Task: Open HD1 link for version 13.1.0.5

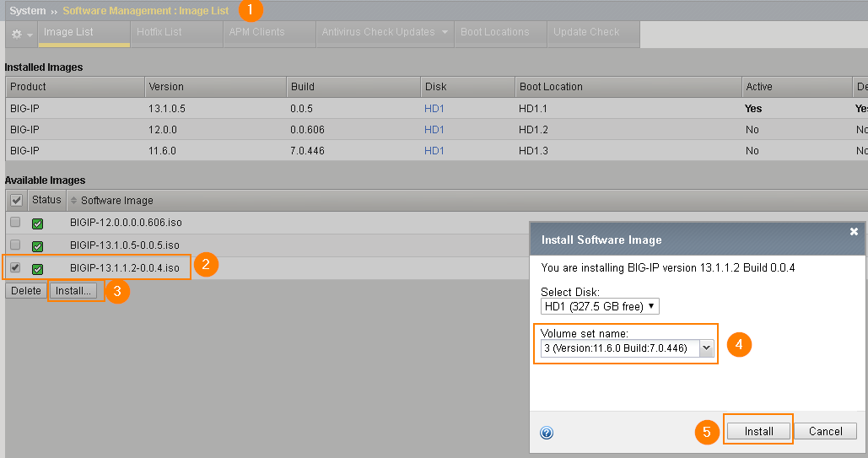Action: coord(434,109)
